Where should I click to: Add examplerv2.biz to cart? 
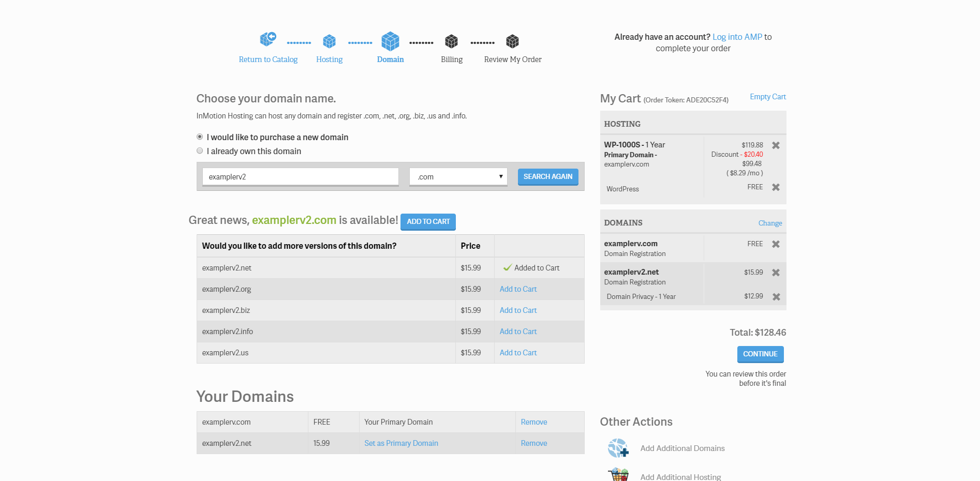point(518,310)
